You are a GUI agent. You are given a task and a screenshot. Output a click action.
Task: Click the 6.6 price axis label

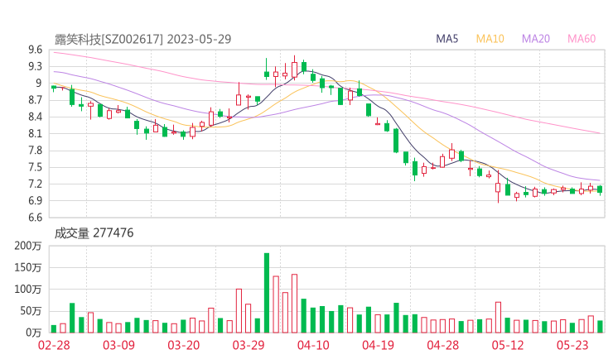(x=35, y=218)
